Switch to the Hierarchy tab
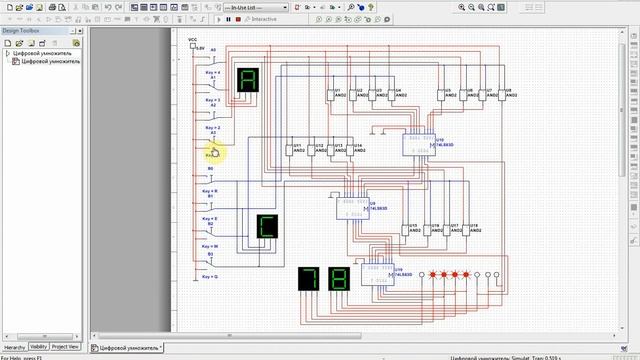The image size is (640, 360). (x=15, y=347)
